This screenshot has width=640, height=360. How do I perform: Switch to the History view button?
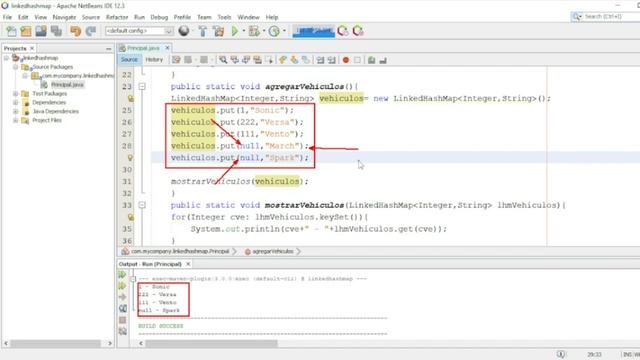(154, 60)
